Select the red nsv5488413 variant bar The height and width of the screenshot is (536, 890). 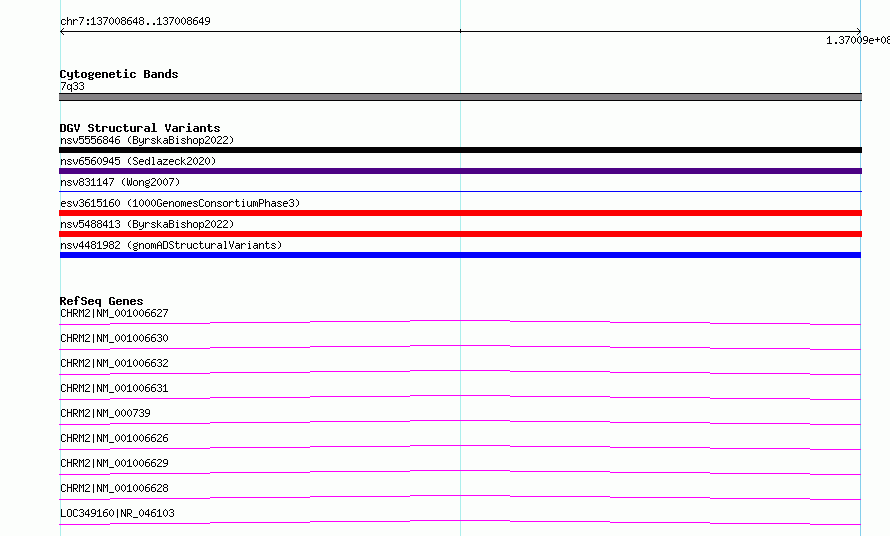[x=460, y=234]
